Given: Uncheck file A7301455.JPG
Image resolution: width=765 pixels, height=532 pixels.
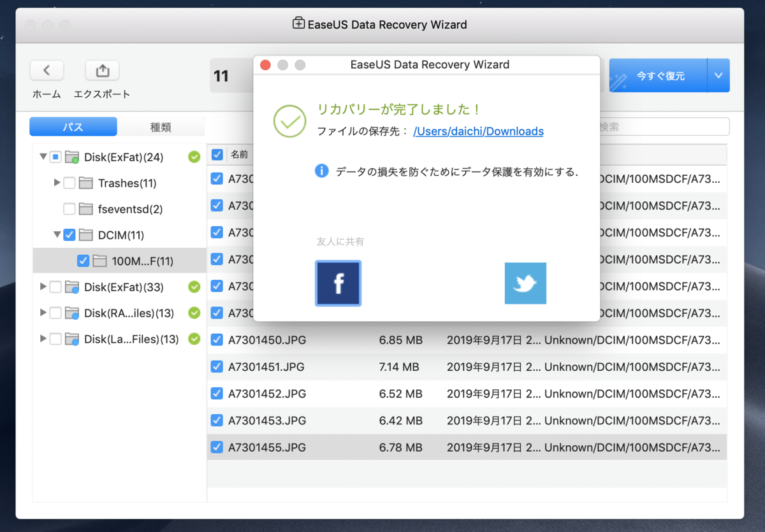Looking at the screenshot, I should [217, 447].
